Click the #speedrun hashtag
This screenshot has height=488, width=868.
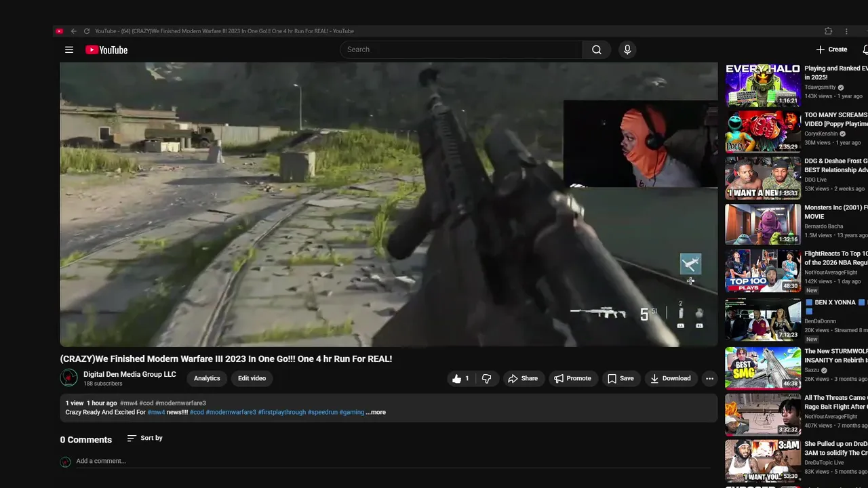point(322,412)
